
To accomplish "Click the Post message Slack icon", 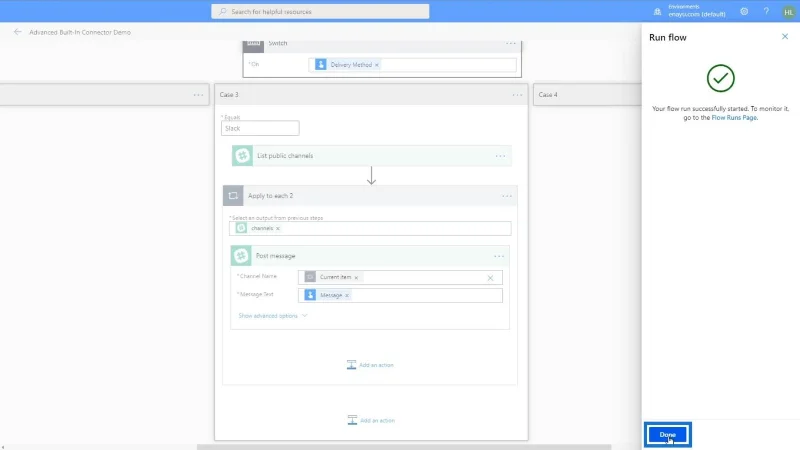I will 241,256.
